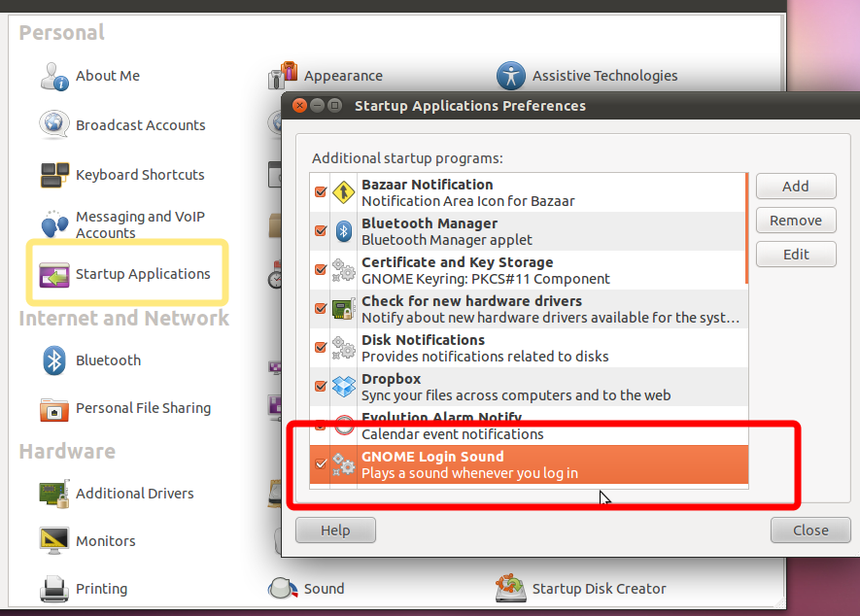Image resolution: width=860 pixels, height=616 pixels.
Task: Open Broadcast Accounts icon
Action: click(54, 125)
